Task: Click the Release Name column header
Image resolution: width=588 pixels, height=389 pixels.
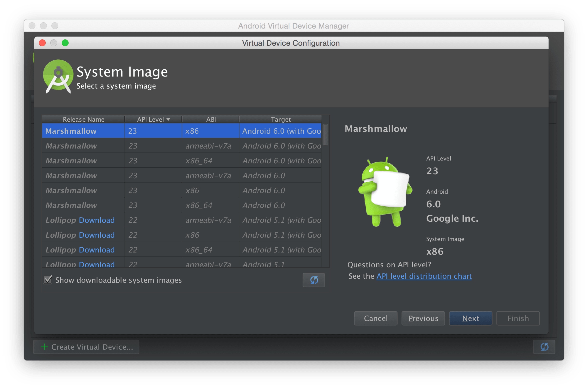Action: 83,119
